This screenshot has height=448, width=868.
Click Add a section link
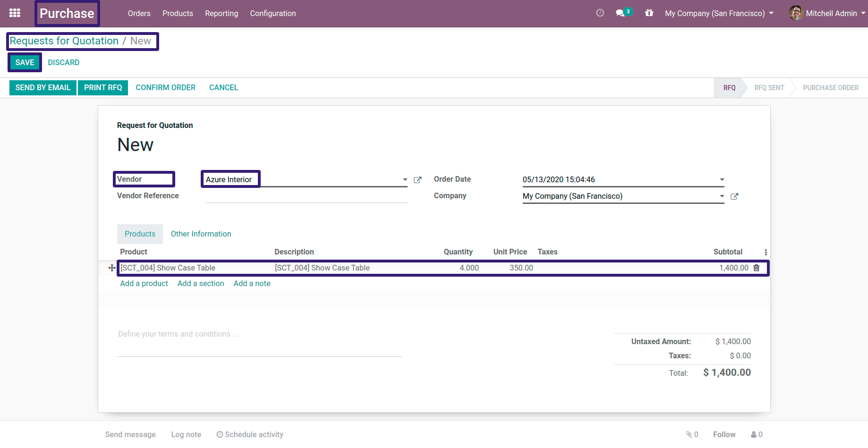coord(201,284)
